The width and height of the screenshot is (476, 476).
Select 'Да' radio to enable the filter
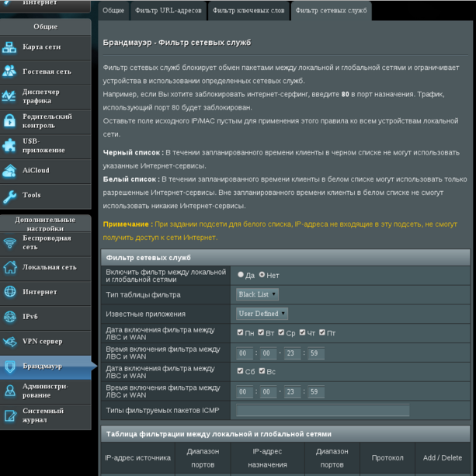click(x=241, y=275)
